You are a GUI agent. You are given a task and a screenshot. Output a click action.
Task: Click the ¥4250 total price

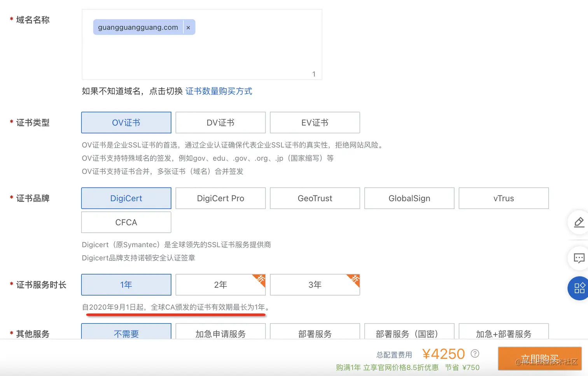click(x=443, y=354)
